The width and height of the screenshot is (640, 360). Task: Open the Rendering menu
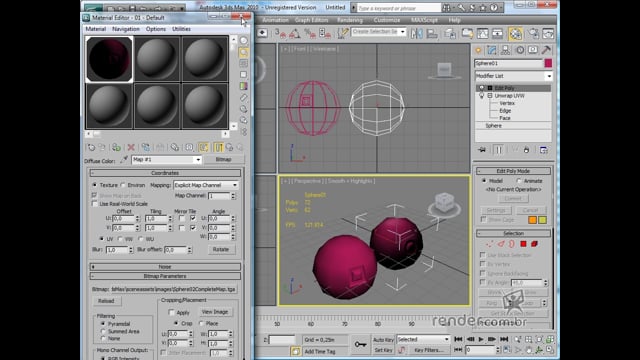click(350, 20)
